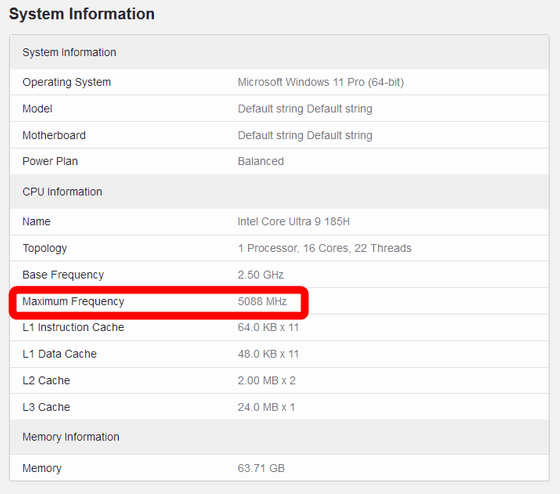The height and width of the screenshot is (494, 560).
Task: Click the L2 Cache 2.00 MB value
Action: 266,380
